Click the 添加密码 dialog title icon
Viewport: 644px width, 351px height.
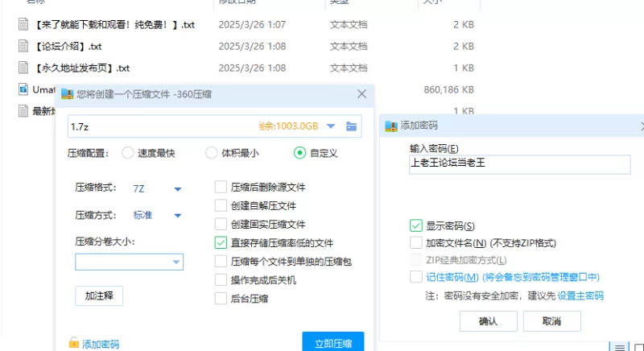(x=391, y=126)
